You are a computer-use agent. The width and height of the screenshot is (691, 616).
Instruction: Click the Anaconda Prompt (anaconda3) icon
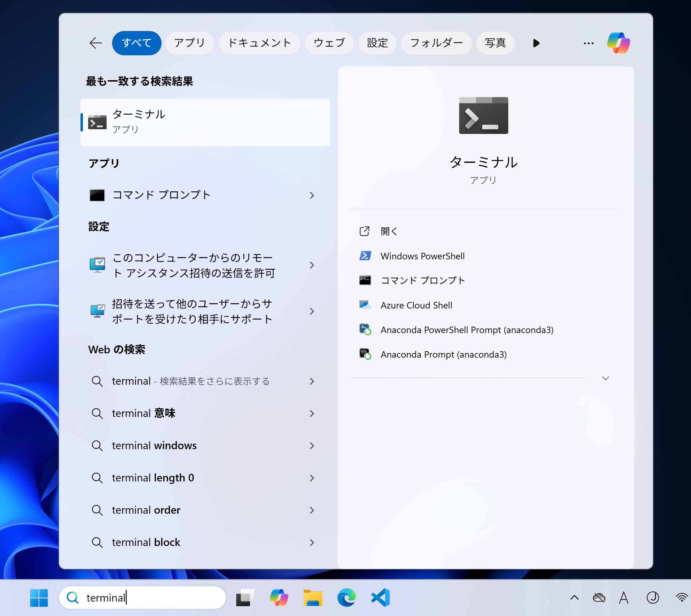tap(365, 354)
